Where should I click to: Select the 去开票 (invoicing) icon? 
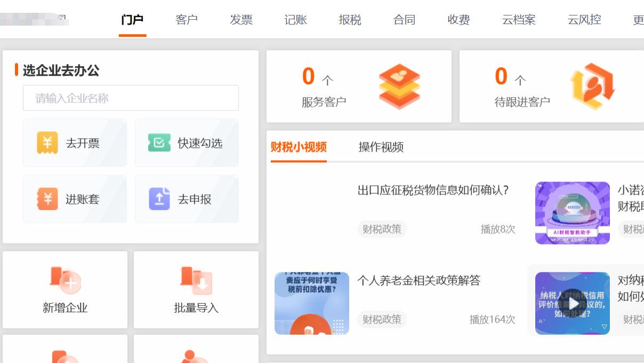(47, 143)
